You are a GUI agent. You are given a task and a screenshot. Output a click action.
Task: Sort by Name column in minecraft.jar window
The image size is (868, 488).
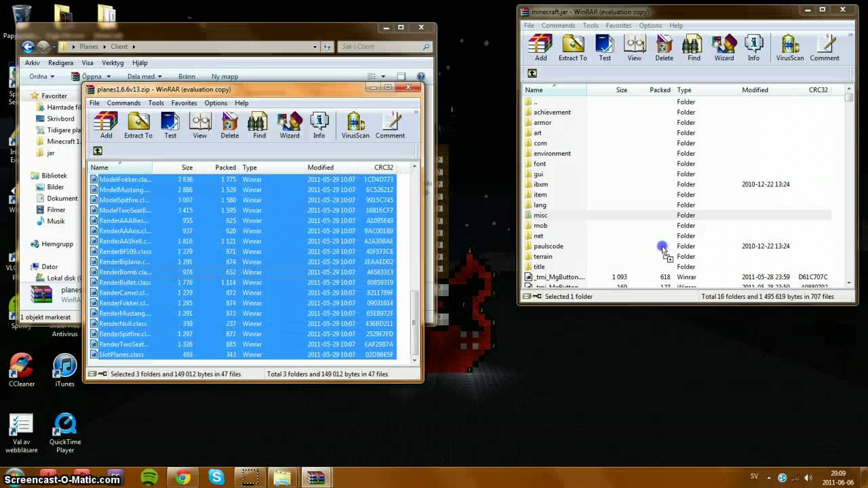click(555, 90)
